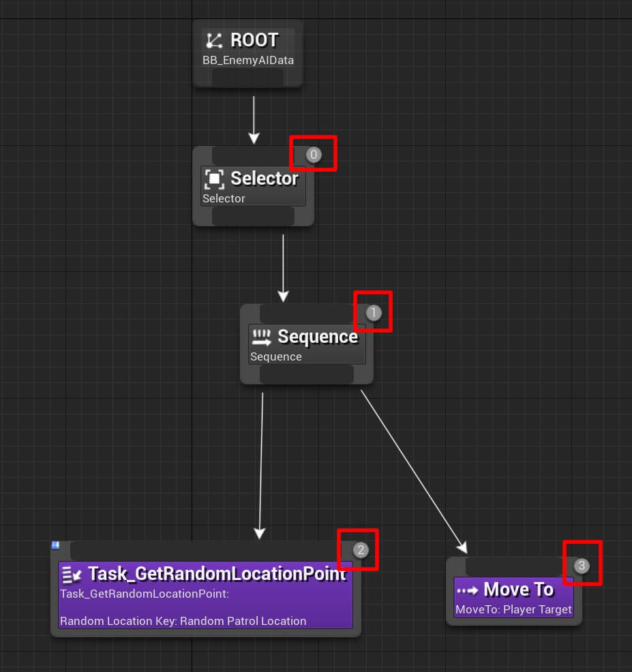
Task: Click execution order badge 1 on Sequence
Action: coord(373,311)
